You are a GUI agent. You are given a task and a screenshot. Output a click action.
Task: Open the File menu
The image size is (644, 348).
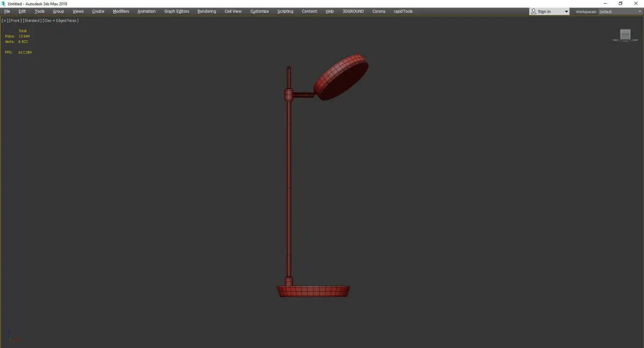point(7,11)
